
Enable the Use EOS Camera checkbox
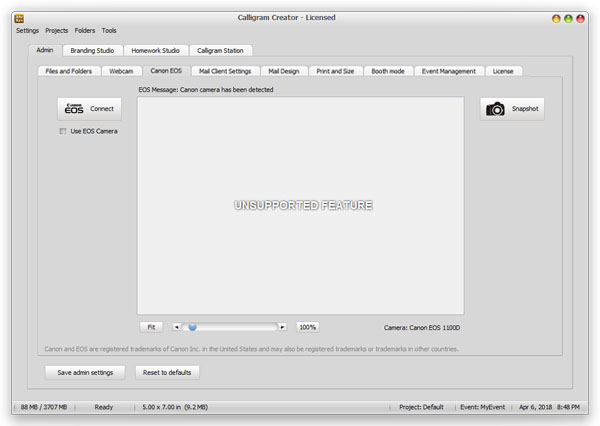pos(65,131)
